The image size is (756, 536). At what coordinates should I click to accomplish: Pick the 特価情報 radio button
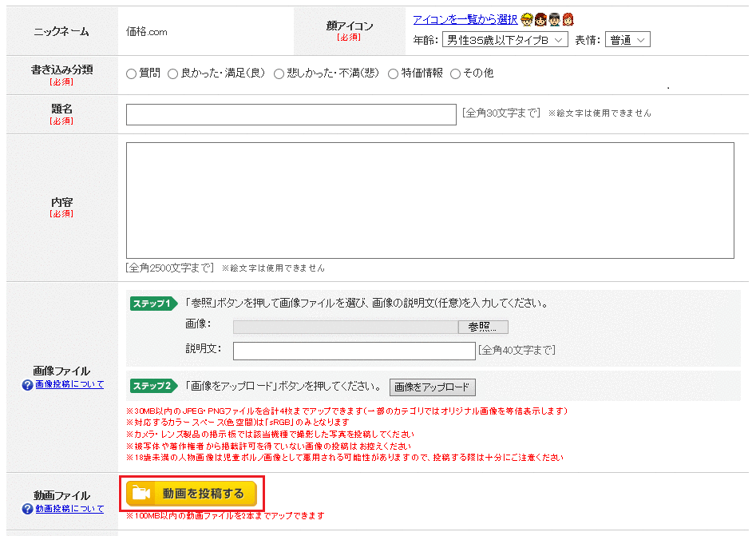click(393, 73)
